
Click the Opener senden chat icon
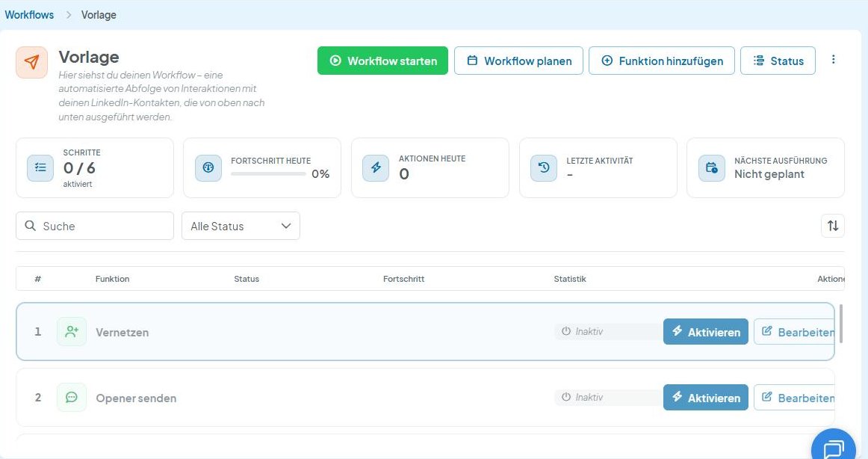point(72,398)
